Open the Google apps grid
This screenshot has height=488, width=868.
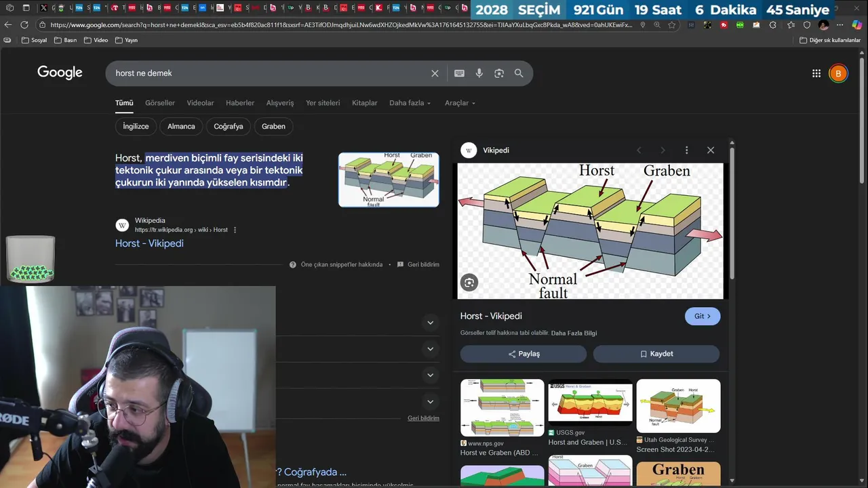point(816,73)
